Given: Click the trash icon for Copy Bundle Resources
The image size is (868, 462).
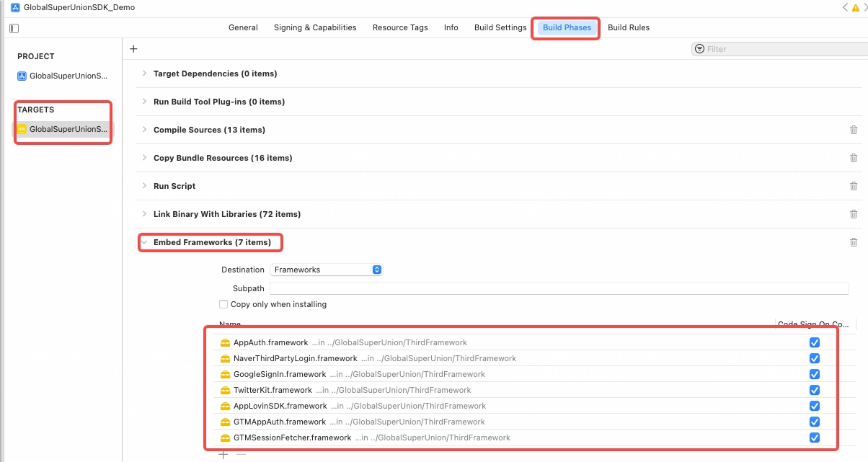Looking at the screenshot, I should coord(854,158).
